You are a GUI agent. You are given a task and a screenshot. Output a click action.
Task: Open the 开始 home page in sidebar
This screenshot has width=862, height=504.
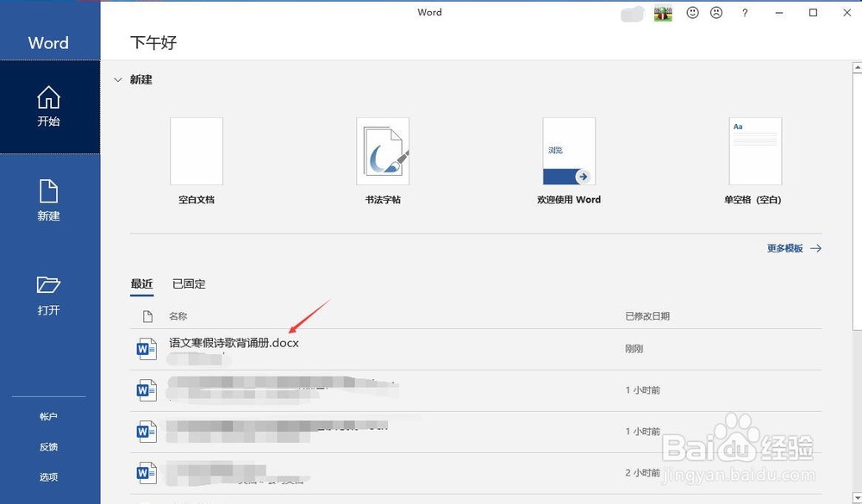49,107
